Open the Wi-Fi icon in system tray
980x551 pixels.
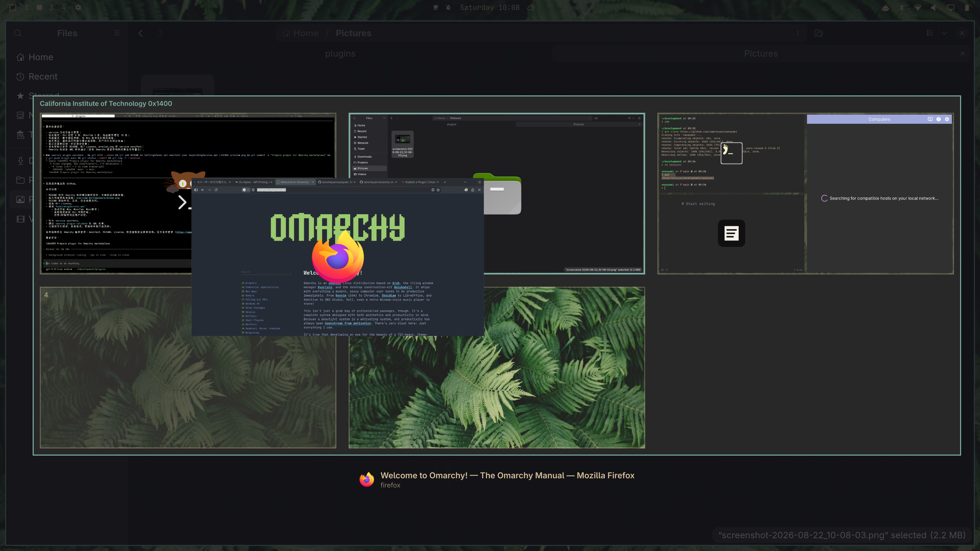[x=918, y=8]
